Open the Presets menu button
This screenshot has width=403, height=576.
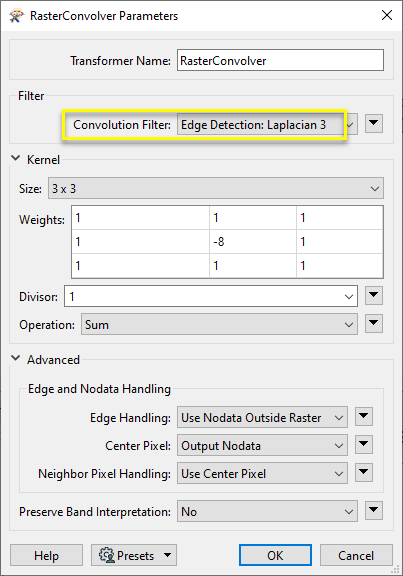click(134, 555)
